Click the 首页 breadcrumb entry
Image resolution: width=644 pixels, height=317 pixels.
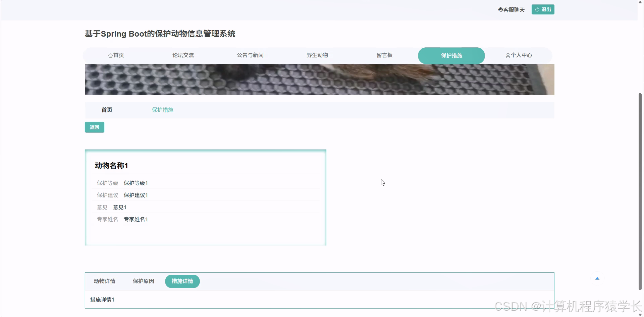106,110
